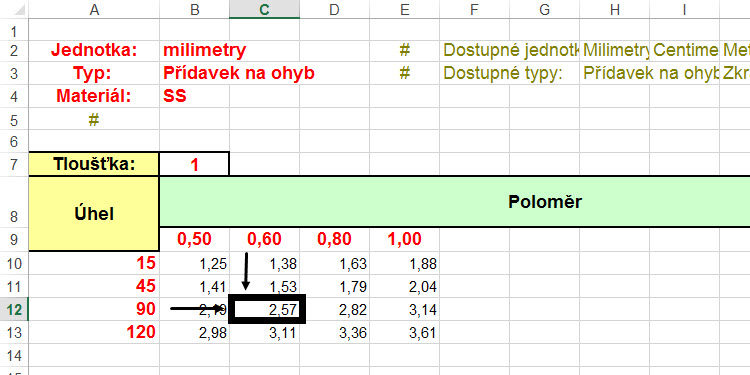Viewport: 750px width, 375px height.
Task: Click cell with value '1,25'
Action: [x=194, y=263]
